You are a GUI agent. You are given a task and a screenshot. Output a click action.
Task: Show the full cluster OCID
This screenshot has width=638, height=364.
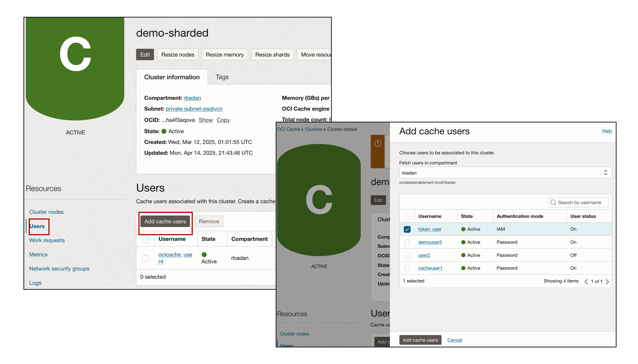(205, 120)
